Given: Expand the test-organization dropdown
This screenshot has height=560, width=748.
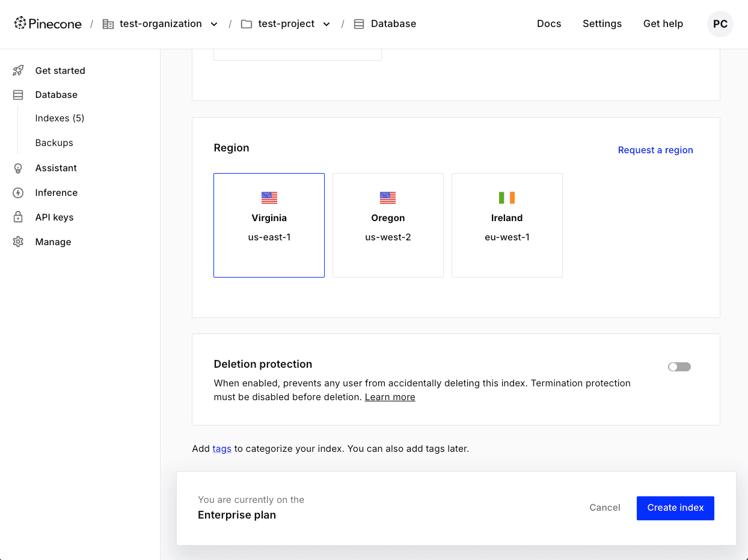Looking at the screenshot, I should 214,24.
